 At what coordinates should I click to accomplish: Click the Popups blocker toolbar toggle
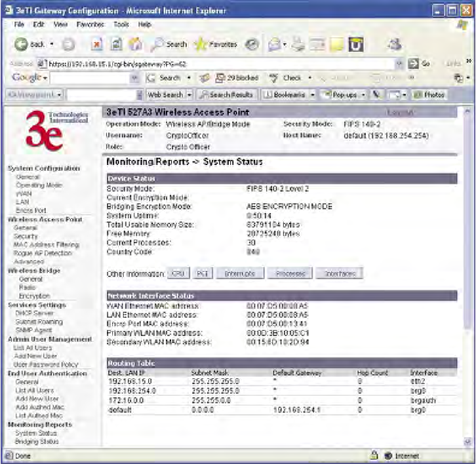click(343, 94)
